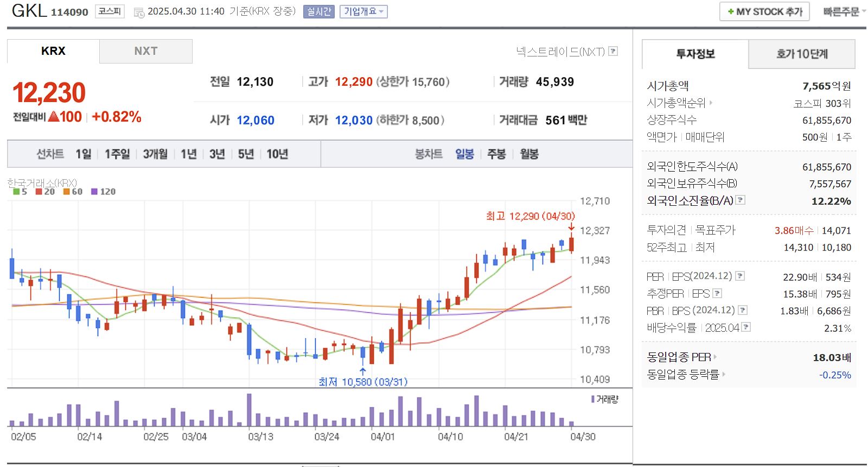Select the 호가10단계 tab

pyautogui.click(x=802, y=54)
